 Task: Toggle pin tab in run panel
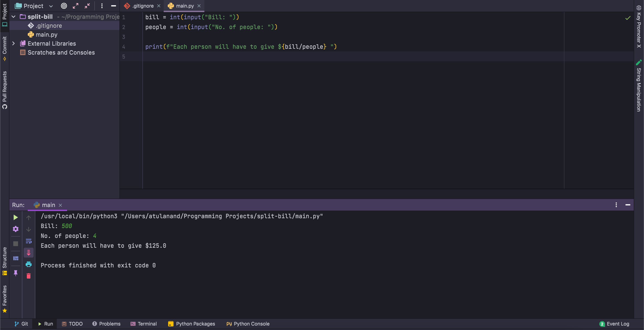click(x=15, y=273)
